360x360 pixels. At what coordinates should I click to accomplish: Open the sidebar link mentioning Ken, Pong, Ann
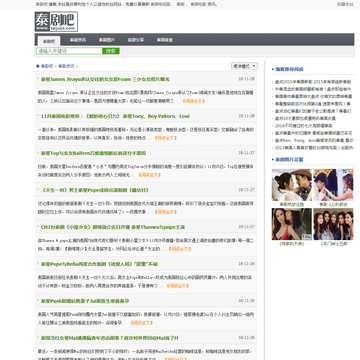pyautogui.click(x=314, y=140)
